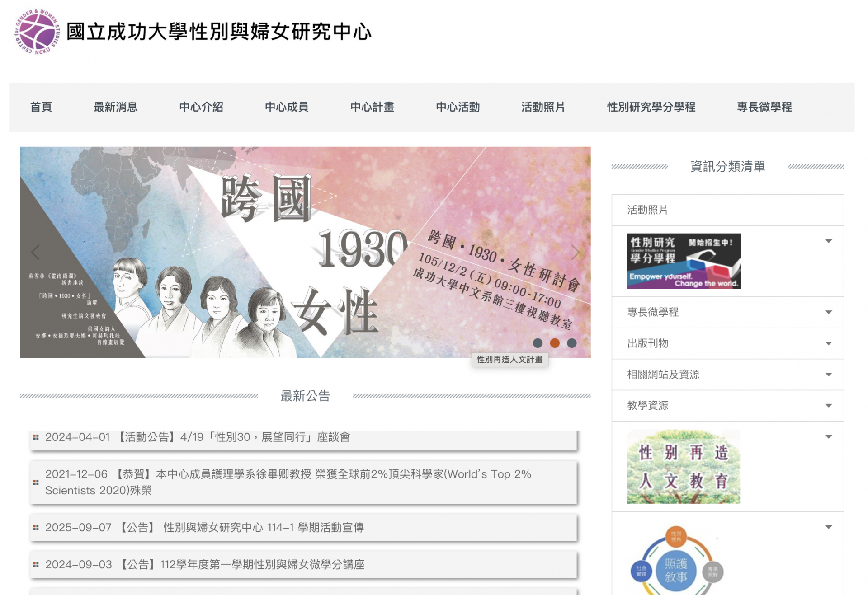The height and width of the screenshot is (595, 868).
Task: Click the 性別研究學分學程 banner image
Action: point(684,261)
